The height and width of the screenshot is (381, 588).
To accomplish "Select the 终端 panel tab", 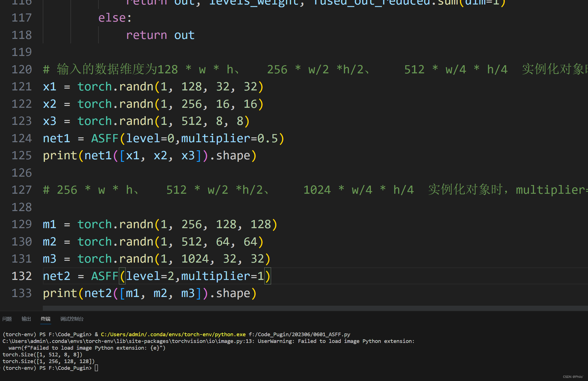I will pyautogui.click(x=46, y=319).
